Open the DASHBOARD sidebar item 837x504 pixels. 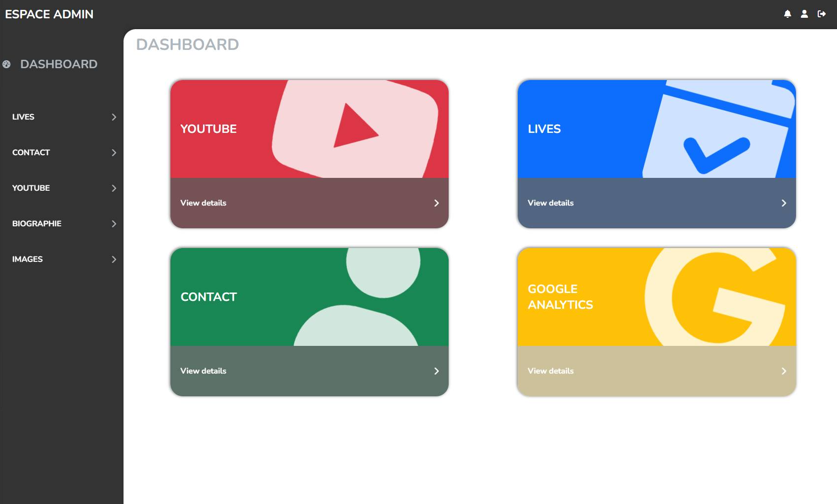coord(59,64)
